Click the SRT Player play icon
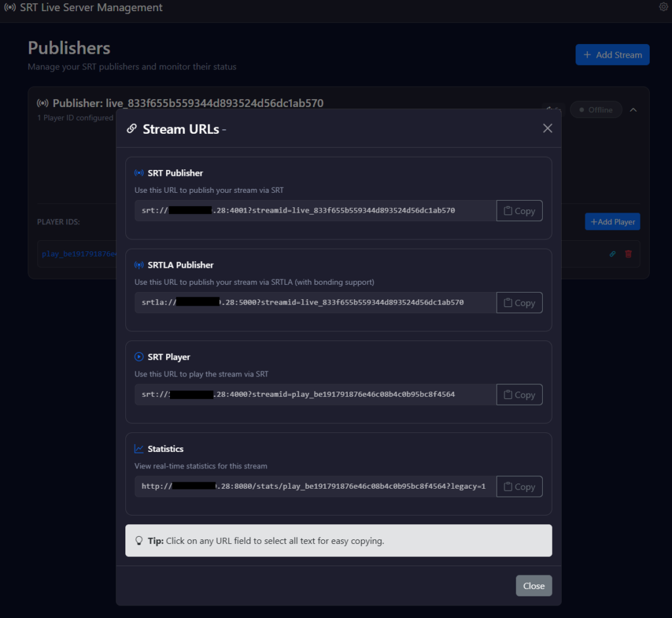The height and width of the screenshot is (618, 672). pos(138,357)
